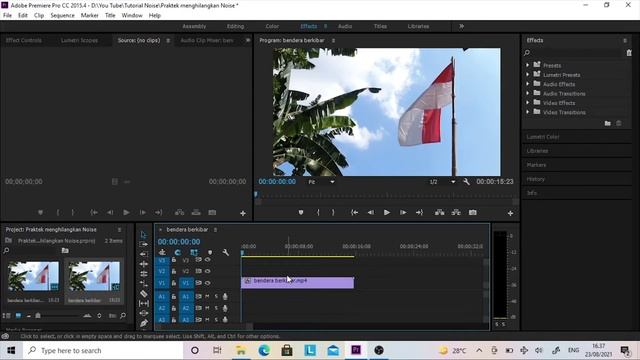Open Source monitor button editor plus
Image resolution: width=640 pixels, height=360 pixels.
(x=243, y=213)
